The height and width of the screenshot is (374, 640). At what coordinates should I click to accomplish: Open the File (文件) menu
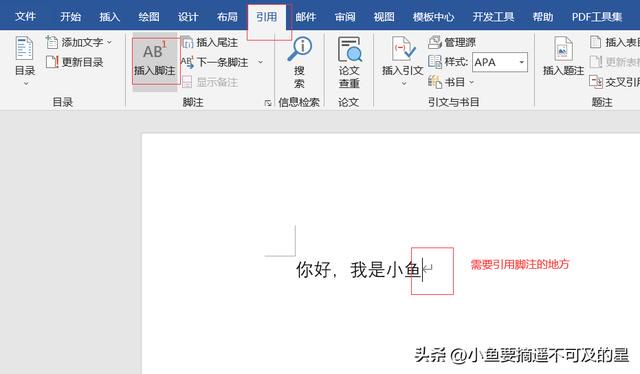[25, 16]
